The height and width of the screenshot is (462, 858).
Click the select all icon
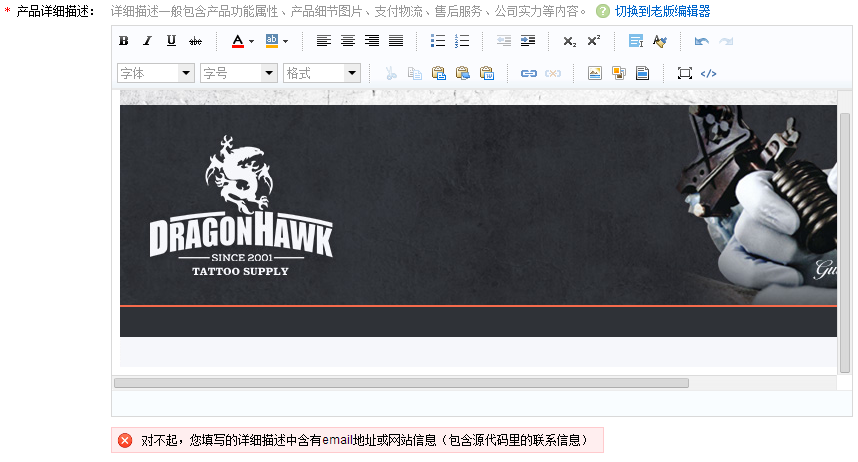(x=636, y=41)
